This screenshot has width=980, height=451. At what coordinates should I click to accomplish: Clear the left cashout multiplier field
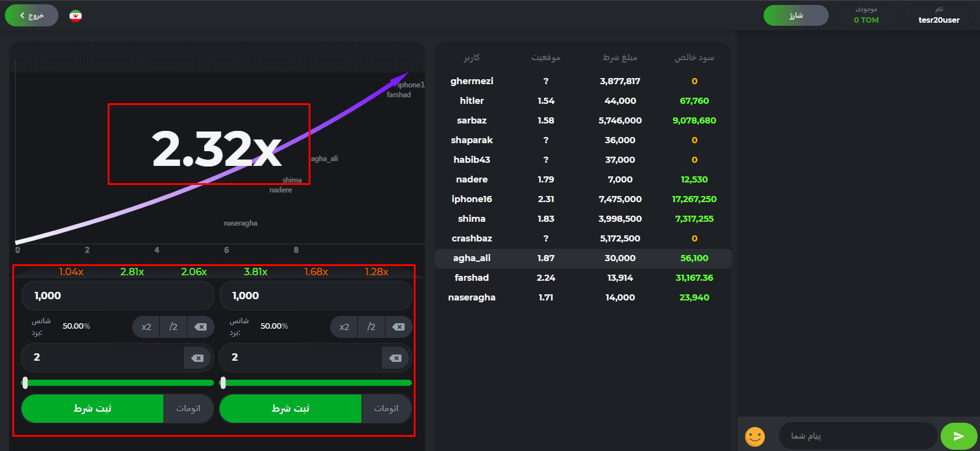tap(197, 358)
